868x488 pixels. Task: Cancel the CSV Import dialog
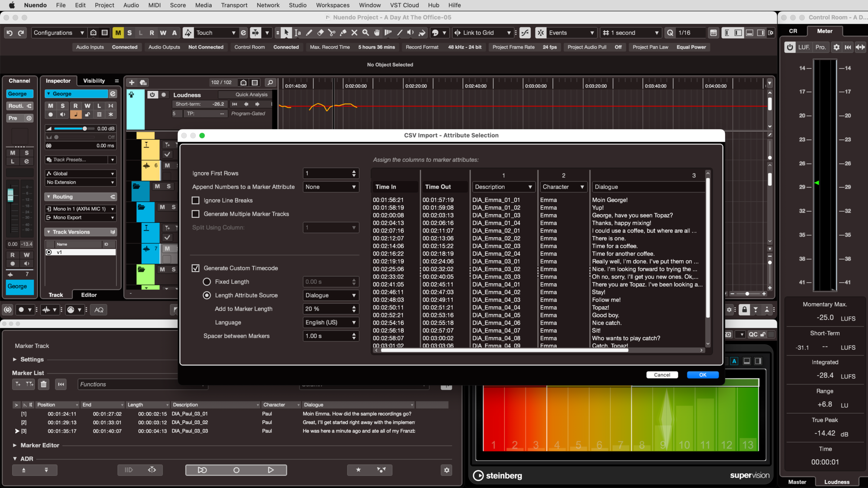(662, 375)
